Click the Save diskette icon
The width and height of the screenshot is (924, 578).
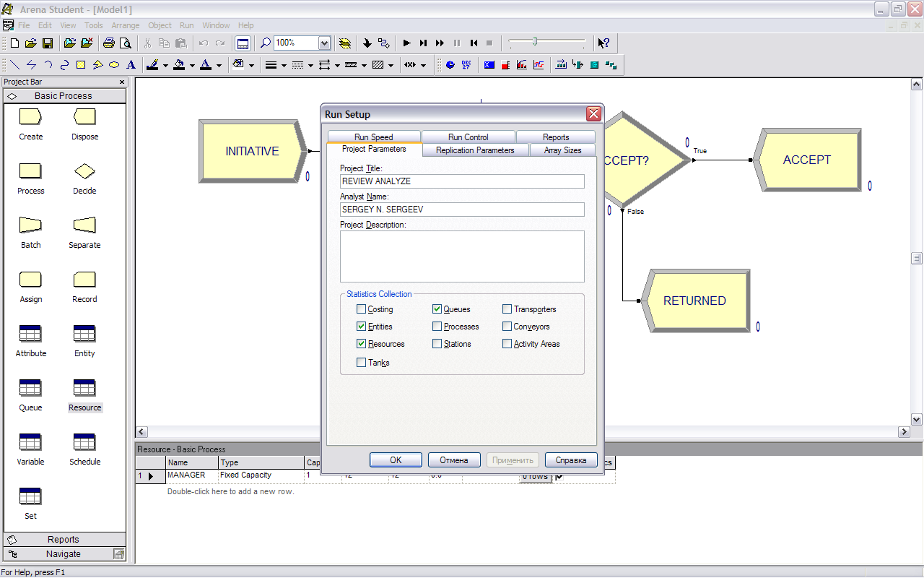tap(47, 43)
